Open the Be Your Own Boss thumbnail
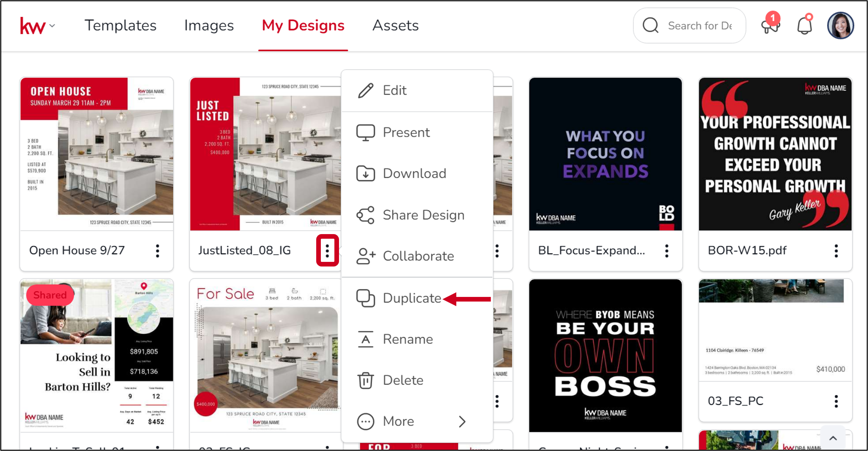The width and height of the screenshot is (868, 451). tap(606, 356)
